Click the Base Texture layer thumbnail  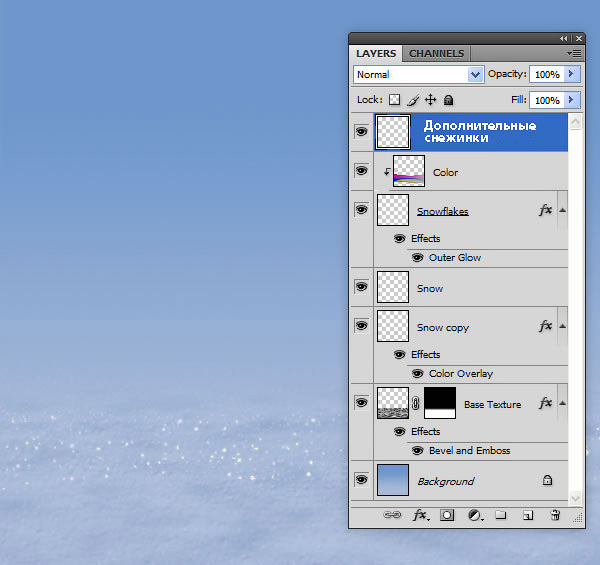393,403
